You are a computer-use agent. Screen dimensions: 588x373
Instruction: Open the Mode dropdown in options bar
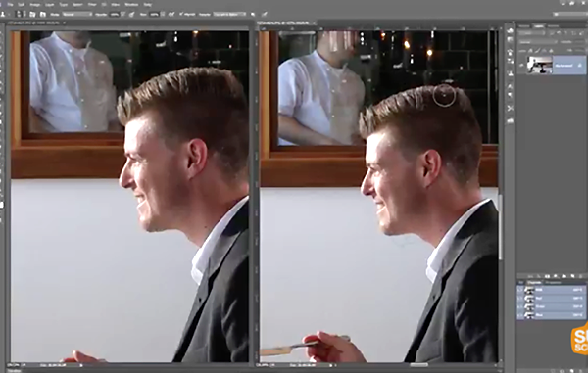click(77, 14)
